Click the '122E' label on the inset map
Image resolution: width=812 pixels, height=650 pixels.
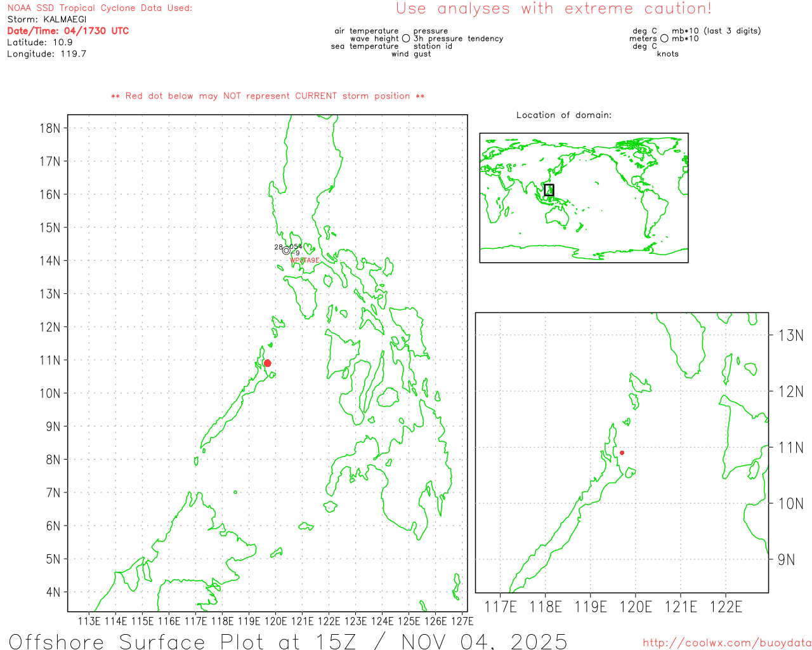coord(726,607)
